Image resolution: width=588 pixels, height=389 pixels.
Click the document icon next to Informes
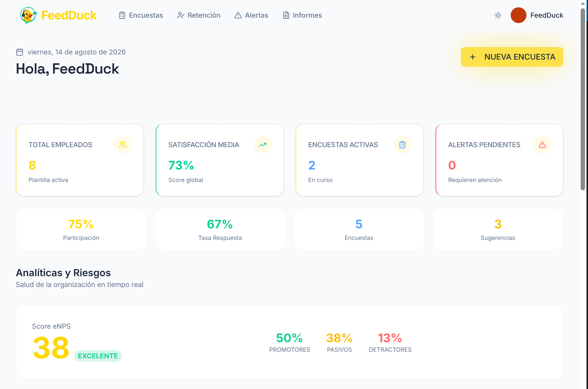coord(286,15)
